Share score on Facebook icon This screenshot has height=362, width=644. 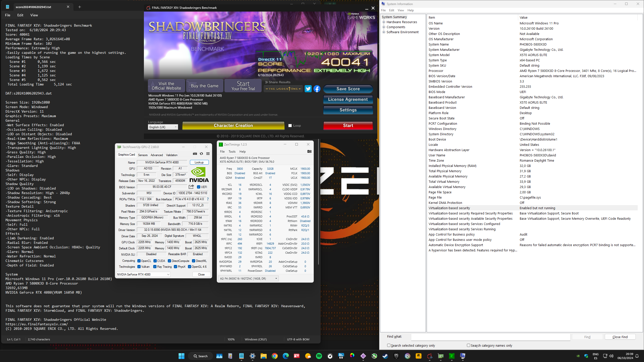tap(317, 89)
